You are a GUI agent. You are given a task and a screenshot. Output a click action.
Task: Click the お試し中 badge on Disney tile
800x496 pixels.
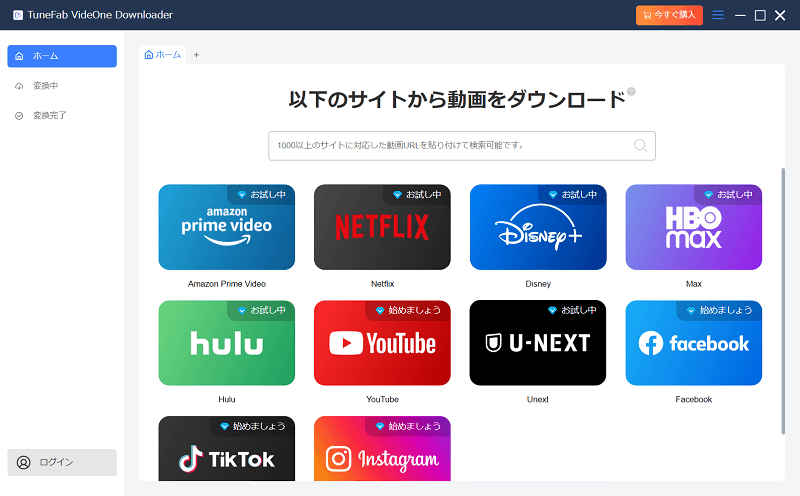point(573,194)
